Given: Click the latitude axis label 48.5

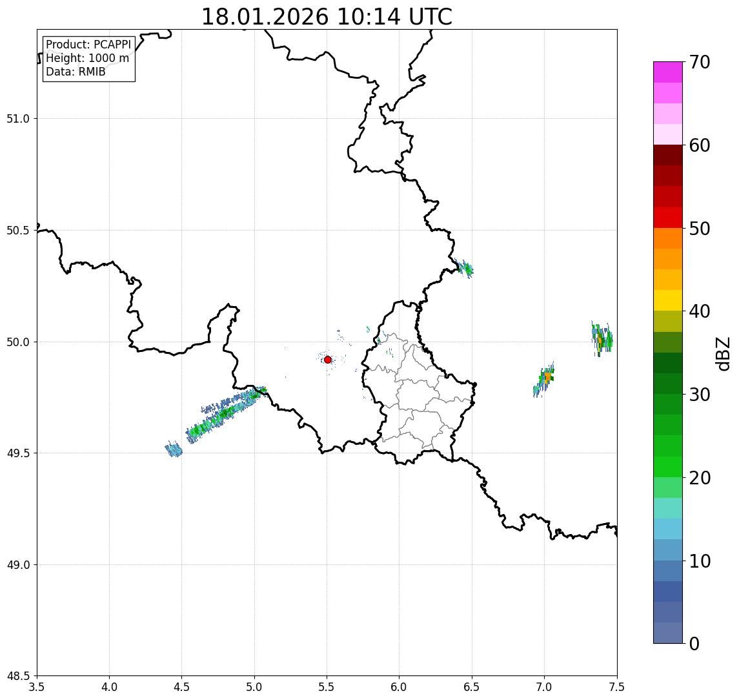Looking at the screenshot, I should 18,676.
